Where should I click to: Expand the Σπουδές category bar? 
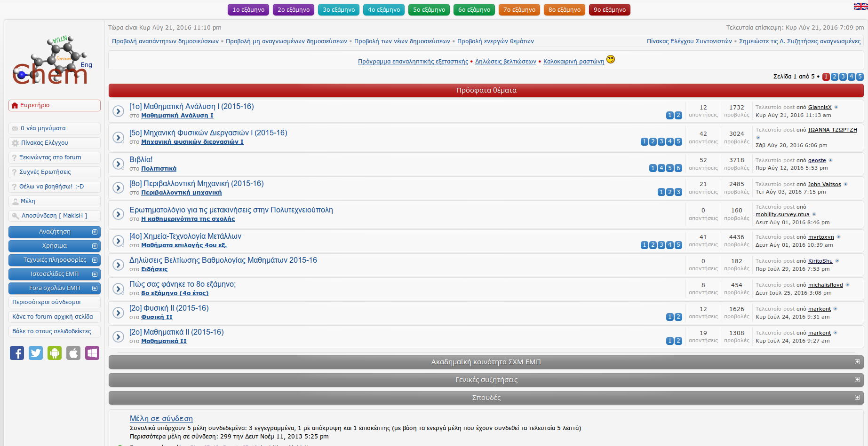coord(857,398)
